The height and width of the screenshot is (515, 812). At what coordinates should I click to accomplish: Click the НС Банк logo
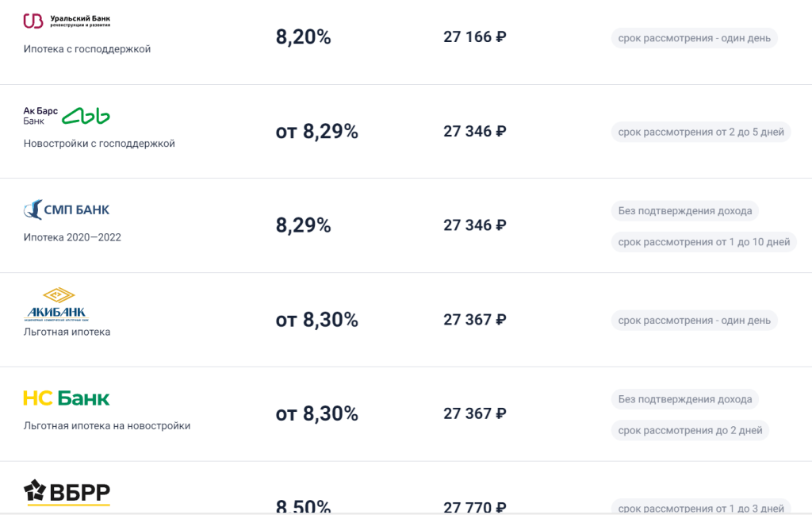pos(67,398)
